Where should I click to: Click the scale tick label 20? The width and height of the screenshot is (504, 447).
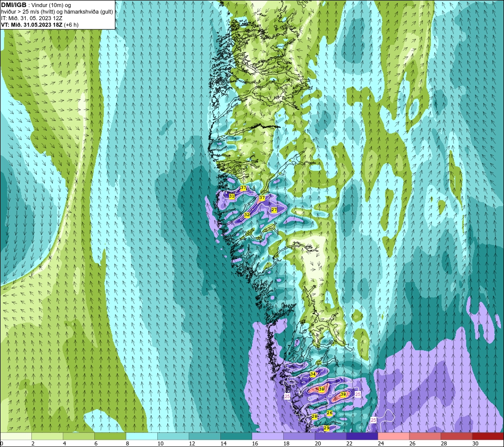pos(318,443)
